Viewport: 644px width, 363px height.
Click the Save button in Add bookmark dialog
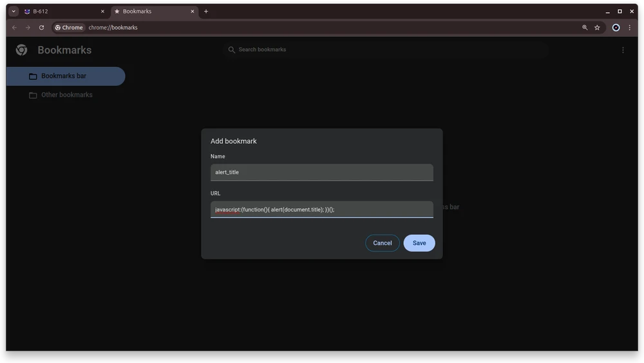point(419,243)
